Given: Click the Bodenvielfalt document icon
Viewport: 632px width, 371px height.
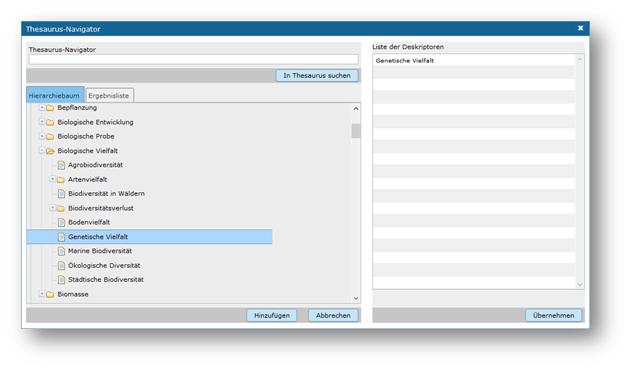Looking at the screenshot, I should 61,223.
